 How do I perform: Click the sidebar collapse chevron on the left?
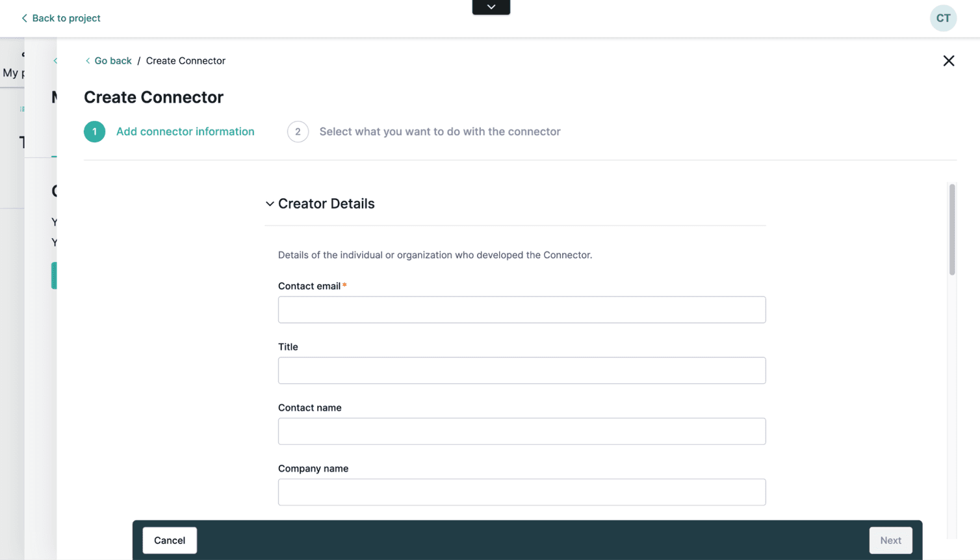click(55, 60)
